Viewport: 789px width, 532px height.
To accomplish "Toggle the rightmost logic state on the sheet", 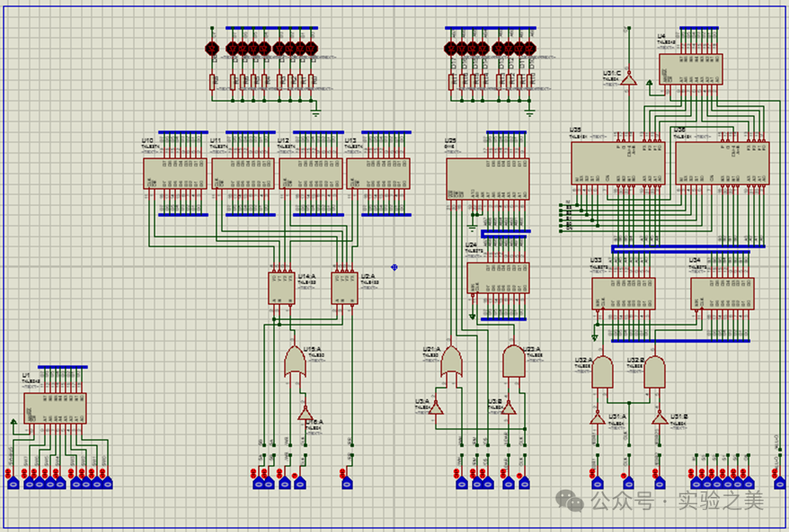I will pyautogui.click(x=779, y=483).
